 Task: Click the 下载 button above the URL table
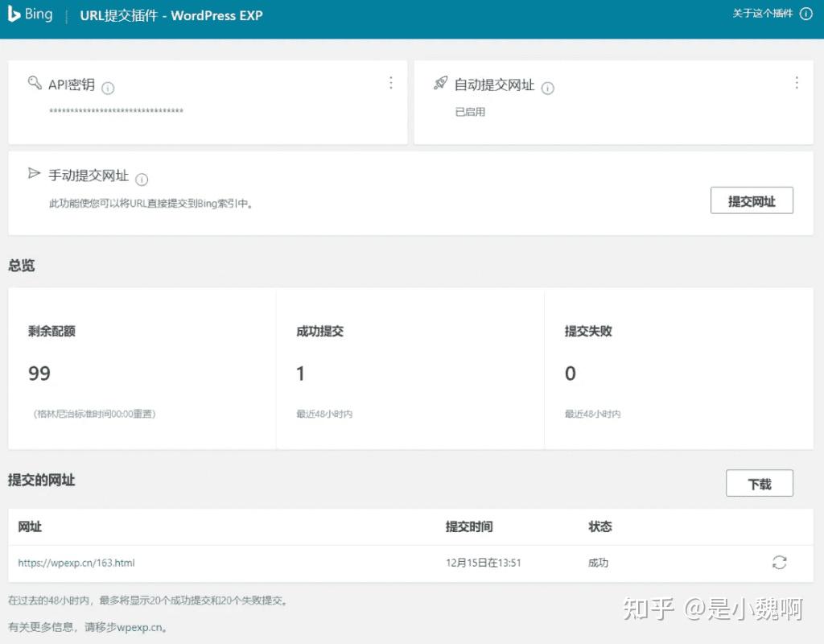click(759, 483)
